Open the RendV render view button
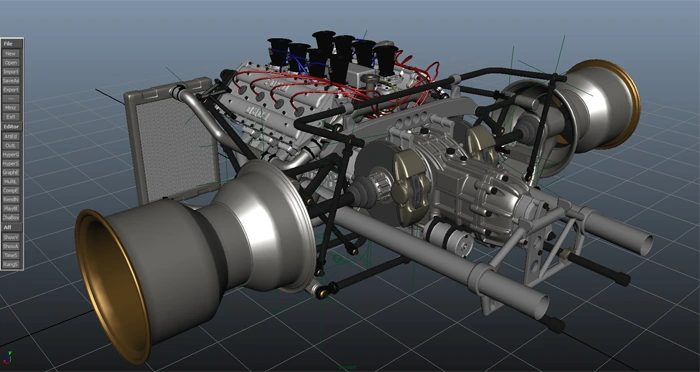This screenshot has height=372, width=700. point(11,200)
